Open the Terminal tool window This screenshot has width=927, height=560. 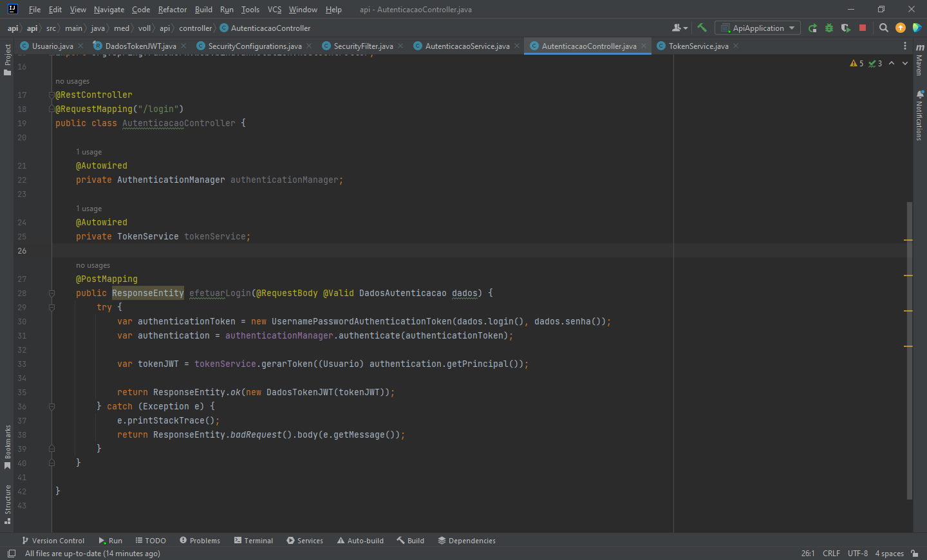[253, 541]
